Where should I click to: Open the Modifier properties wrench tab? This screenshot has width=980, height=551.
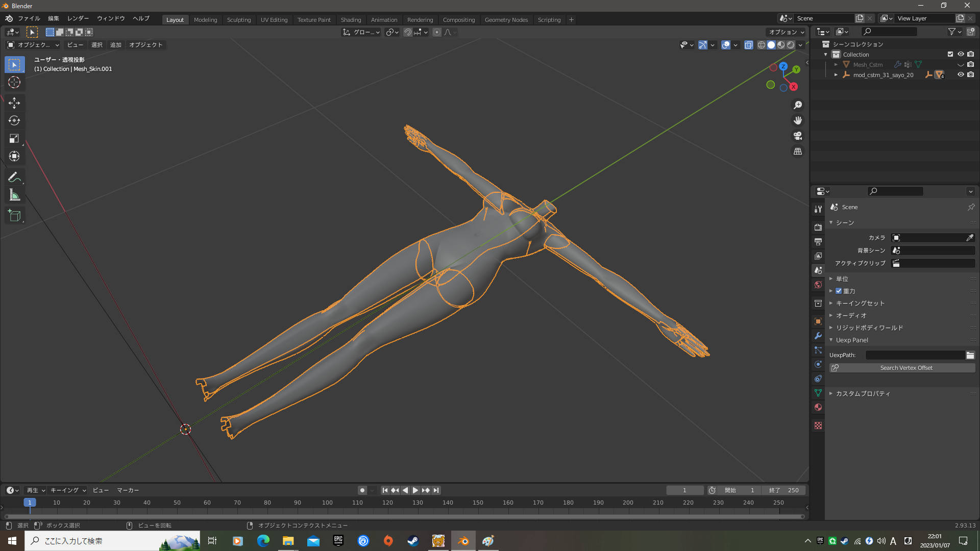tap(818, 336)
